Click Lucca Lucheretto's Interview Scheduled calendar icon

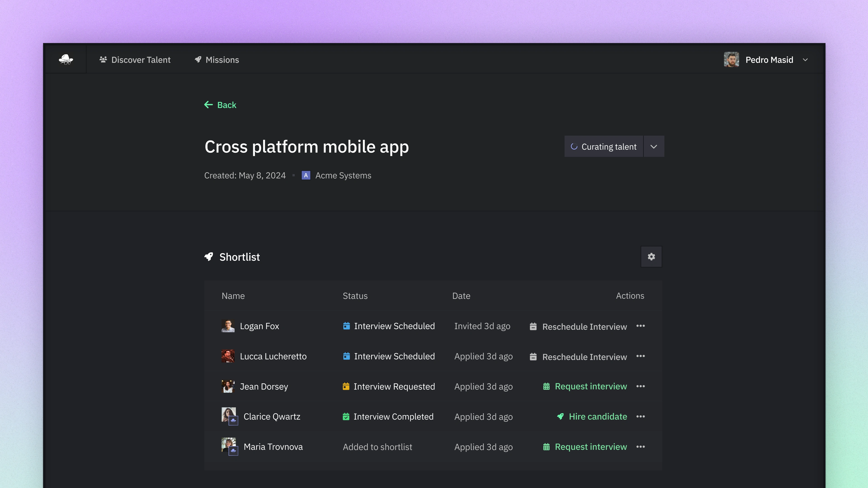[346, 356]
